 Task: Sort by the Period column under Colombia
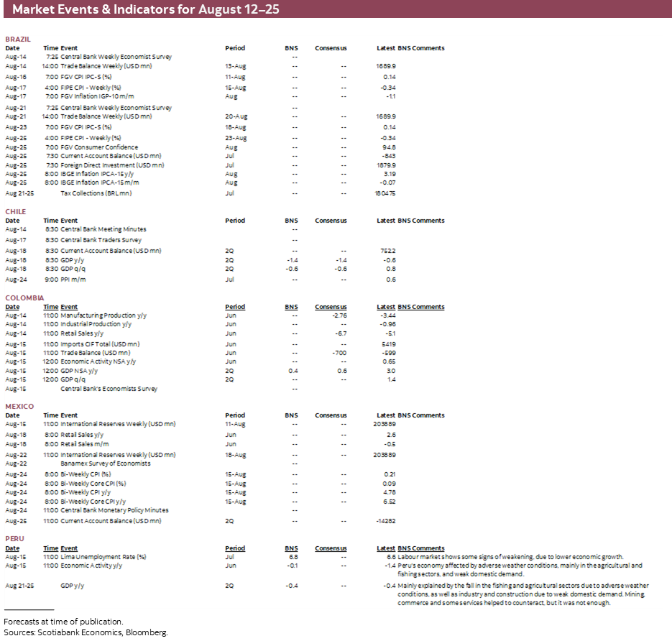pyautogui.click(x=234, y=307)
